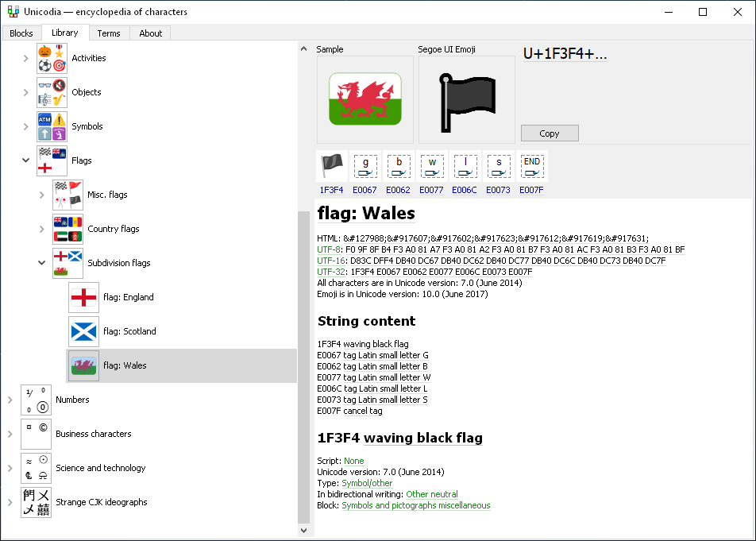Click the UTF-8 term link
The image size is (756, 541).
click(x=329, y=249)
